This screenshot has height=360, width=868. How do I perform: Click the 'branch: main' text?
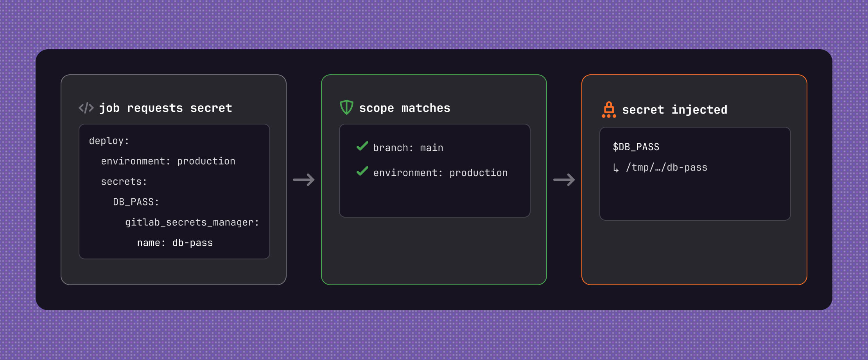[x=408, y=148]
